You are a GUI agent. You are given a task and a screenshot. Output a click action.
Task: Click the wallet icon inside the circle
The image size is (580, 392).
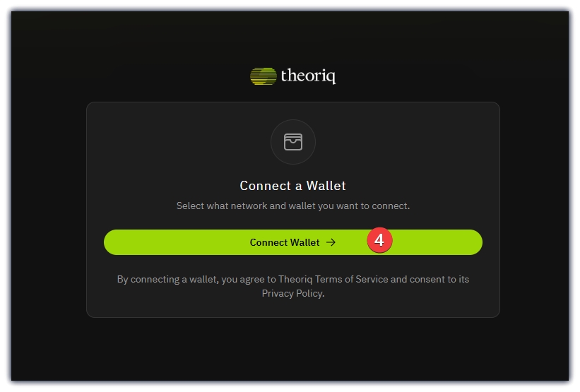click(293, 142)
